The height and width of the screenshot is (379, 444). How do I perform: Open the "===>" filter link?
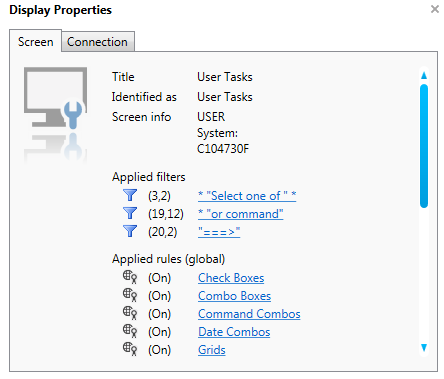click(219, 232)
